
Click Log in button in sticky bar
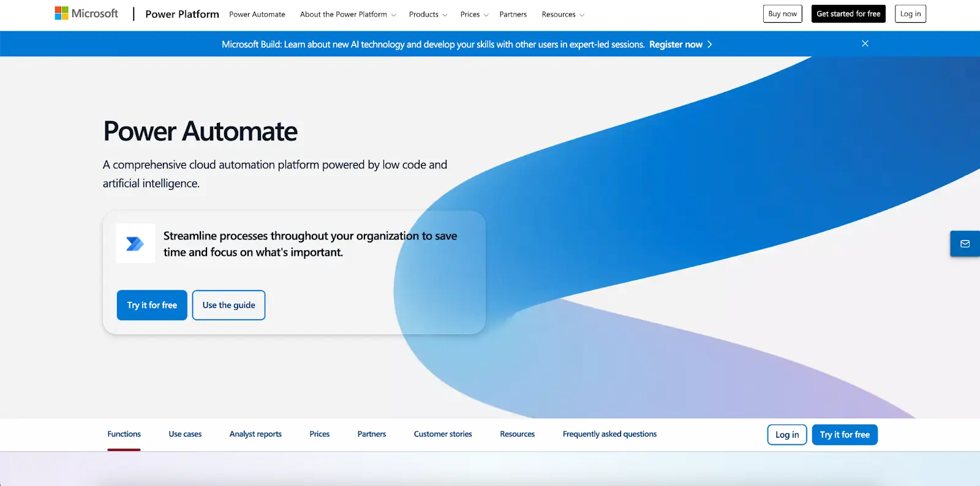787,435
